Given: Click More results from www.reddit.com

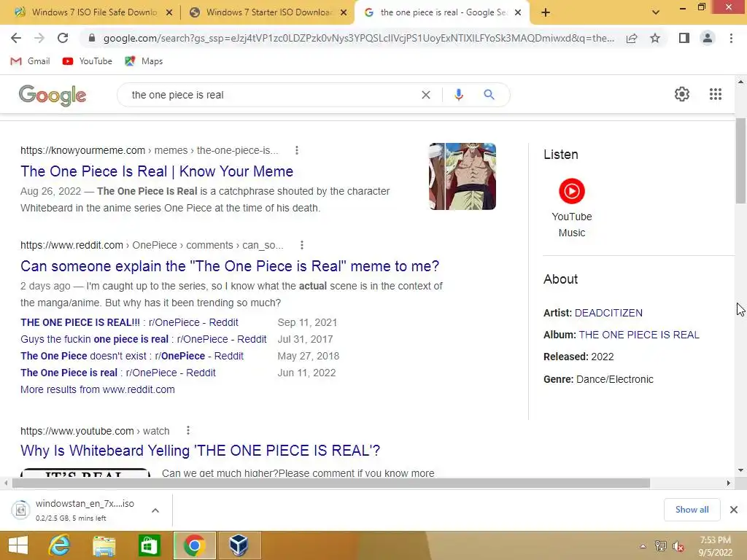Looking at the screenshot, I should [x=98, y=389].
